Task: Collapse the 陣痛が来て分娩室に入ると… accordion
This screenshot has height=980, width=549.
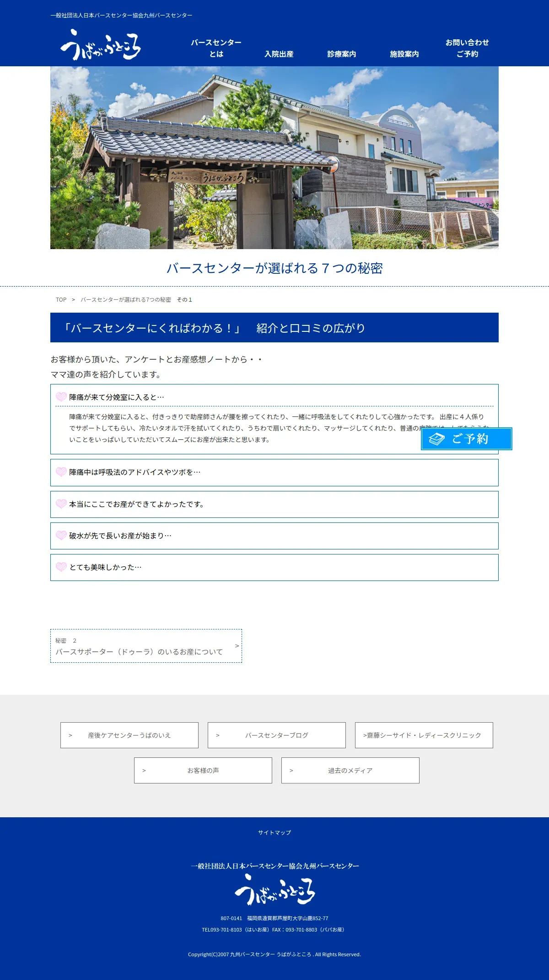Action: [274, 397]
